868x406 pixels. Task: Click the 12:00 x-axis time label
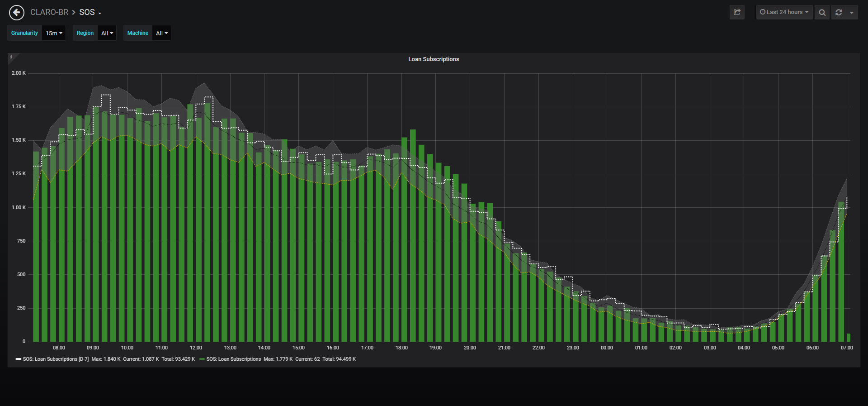pyautogui.click(x=196, y=348)
